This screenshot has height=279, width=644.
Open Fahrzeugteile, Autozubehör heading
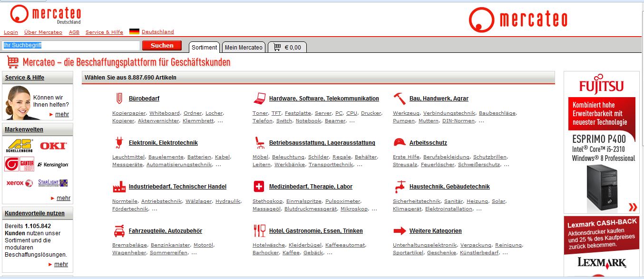point(166,231)
